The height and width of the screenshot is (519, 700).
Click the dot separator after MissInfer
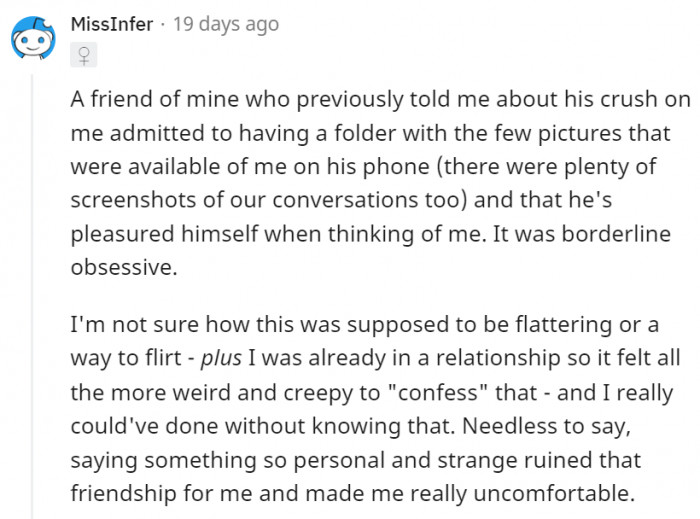coord(163,25)
